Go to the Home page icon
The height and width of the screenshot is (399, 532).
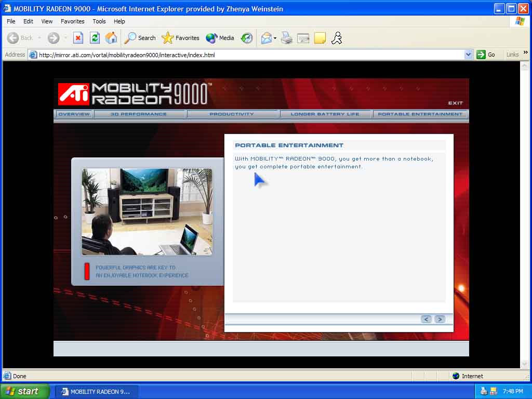pyautogui.click(x=111, y=38)
